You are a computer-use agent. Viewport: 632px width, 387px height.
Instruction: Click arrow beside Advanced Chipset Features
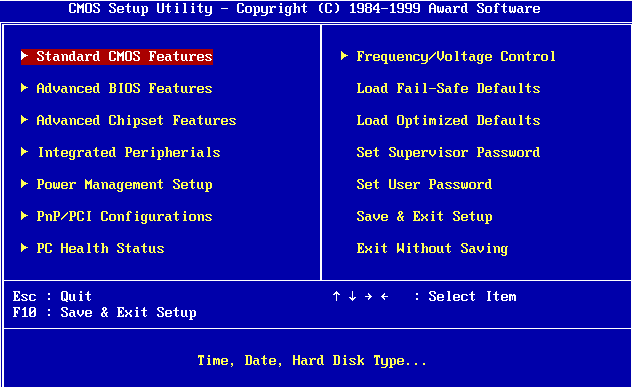[x=25, y=120]
